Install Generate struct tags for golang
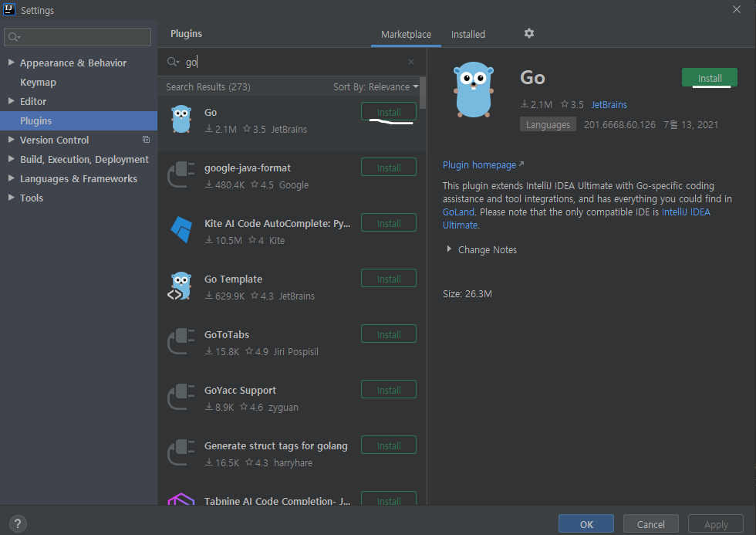 click(389, 445)
